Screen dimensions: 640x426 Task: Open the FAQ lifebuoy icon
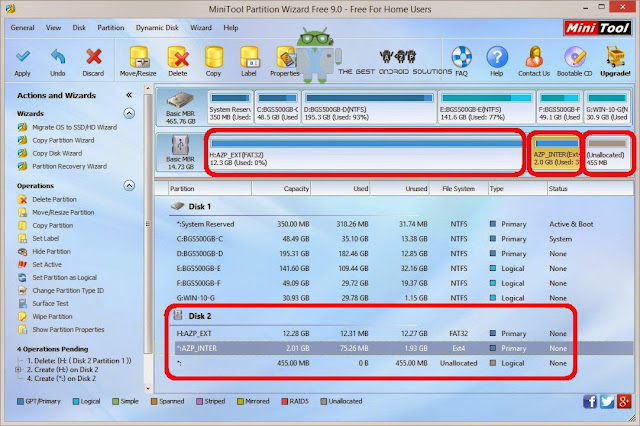(461, 56)
